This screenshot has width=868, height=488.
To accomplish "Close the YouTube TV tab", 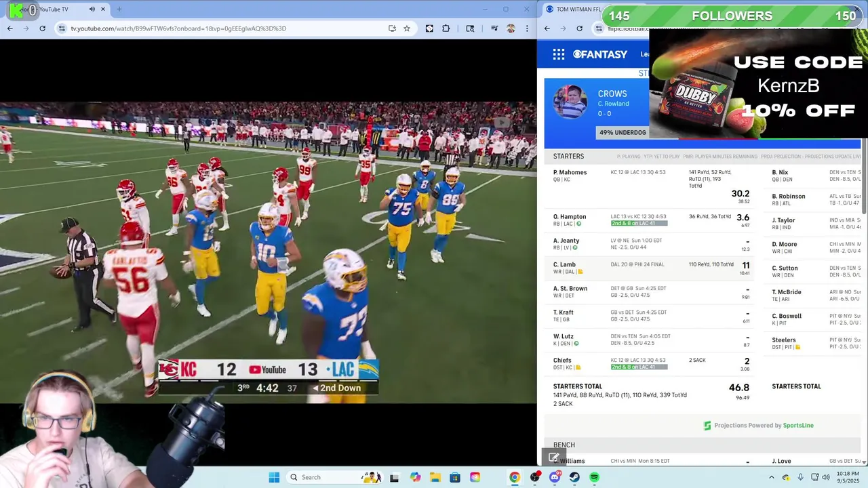I will [x=104, y=9].
